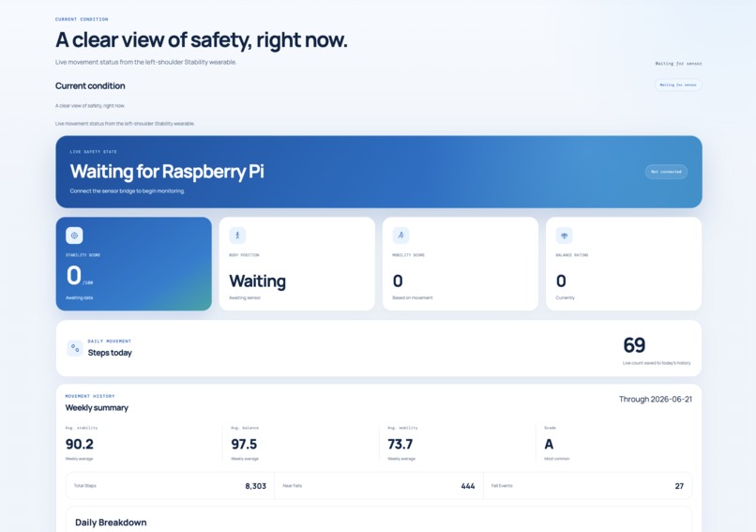This screenshot has height=532, width=756.
Task: Click the mobility score running icon
Action: pyautogui.click(x=401, y=236)
